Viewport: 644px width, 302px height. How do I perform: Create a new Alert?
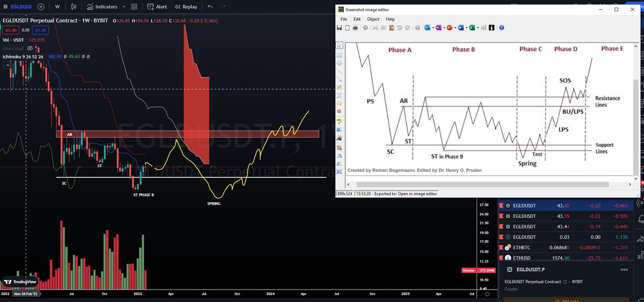click(x=157, y=7)
